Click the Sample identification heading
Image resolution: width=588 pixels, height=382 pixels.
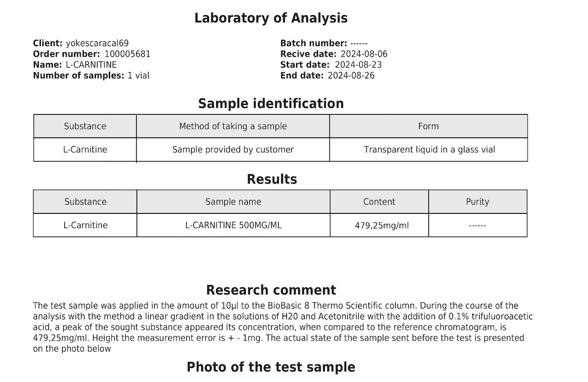(271, 103)
